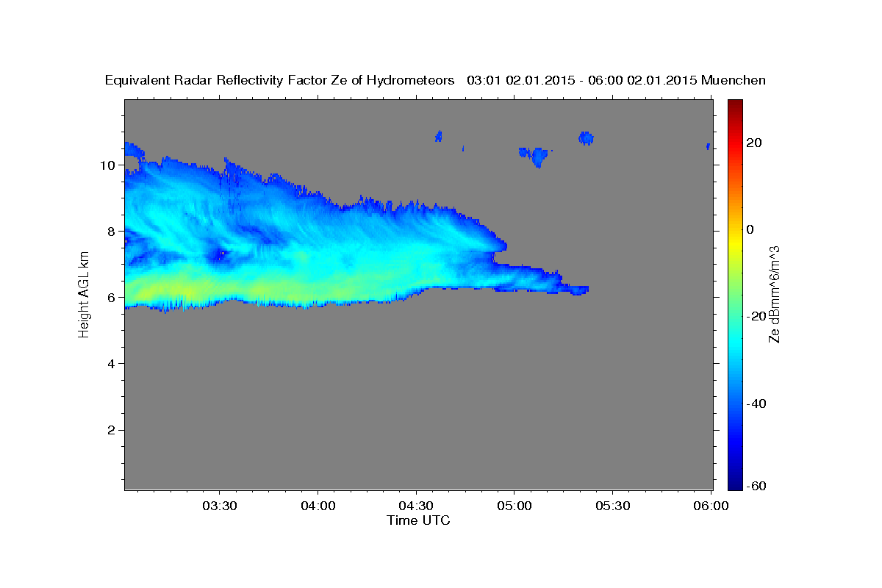Click the colorbar value label -20
The width and height of the screenshot is (882, 588).
tap(756, 316)
